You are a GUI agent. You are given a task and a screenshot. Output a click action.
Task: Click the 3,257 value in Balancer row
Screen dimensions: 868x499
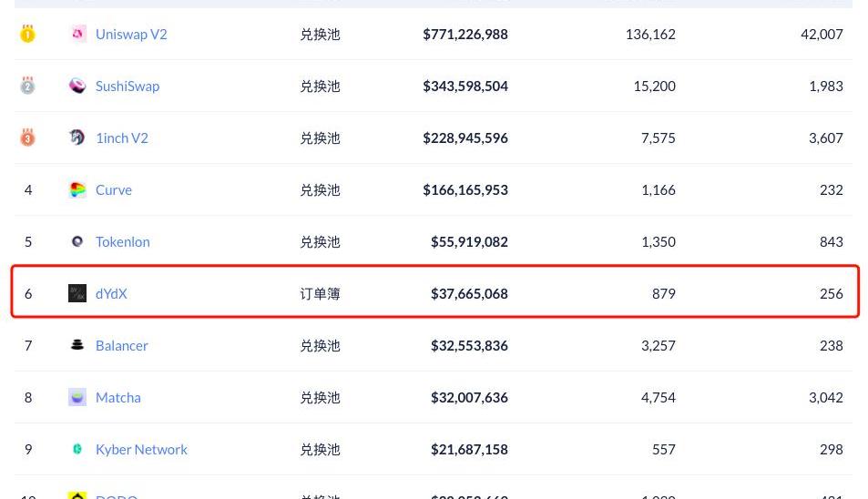coord(659,346)
